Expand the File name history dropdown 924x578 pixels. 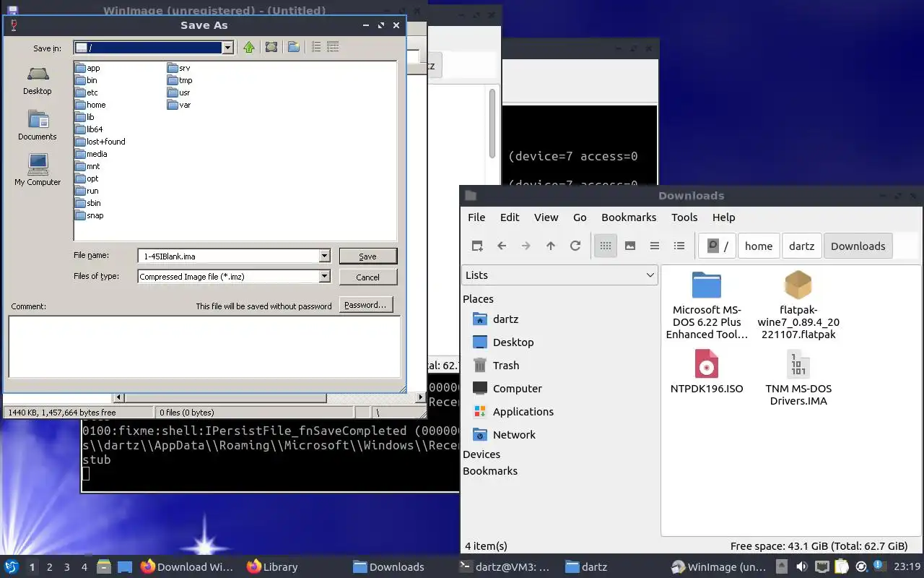point(325,256)
